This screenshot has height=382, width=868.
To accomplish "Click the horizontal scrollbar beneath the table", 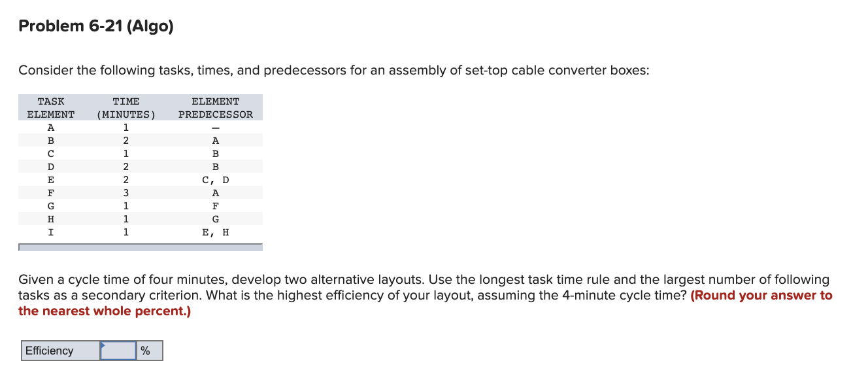I will click(141, 247).
